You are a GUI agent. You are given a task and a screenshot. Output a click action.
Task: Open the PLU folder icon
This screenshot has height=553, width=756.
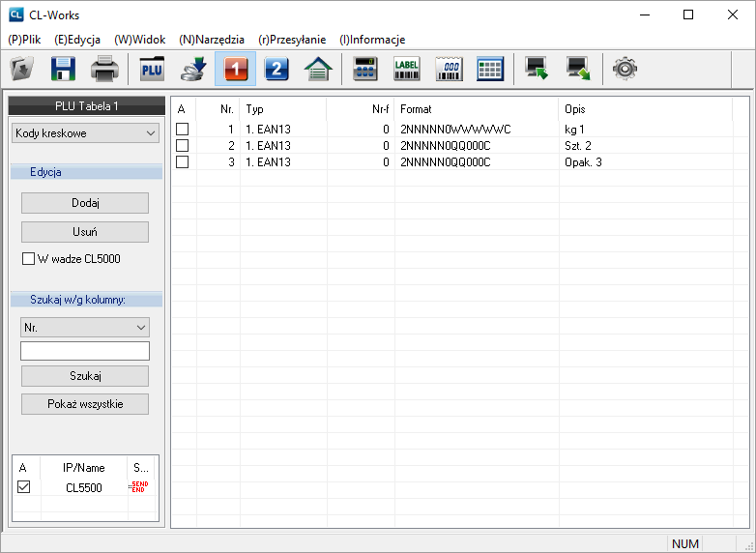(152, 69)
